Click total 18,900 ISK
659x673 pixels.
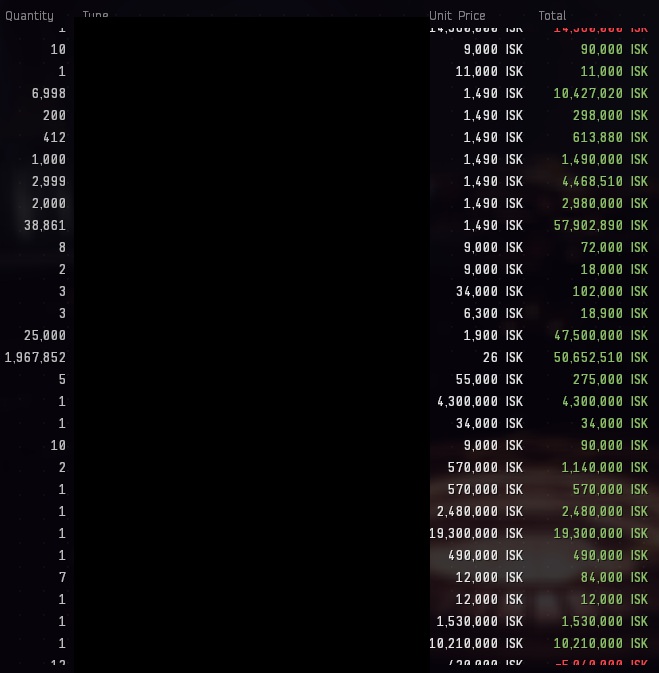tap(614, 313)
